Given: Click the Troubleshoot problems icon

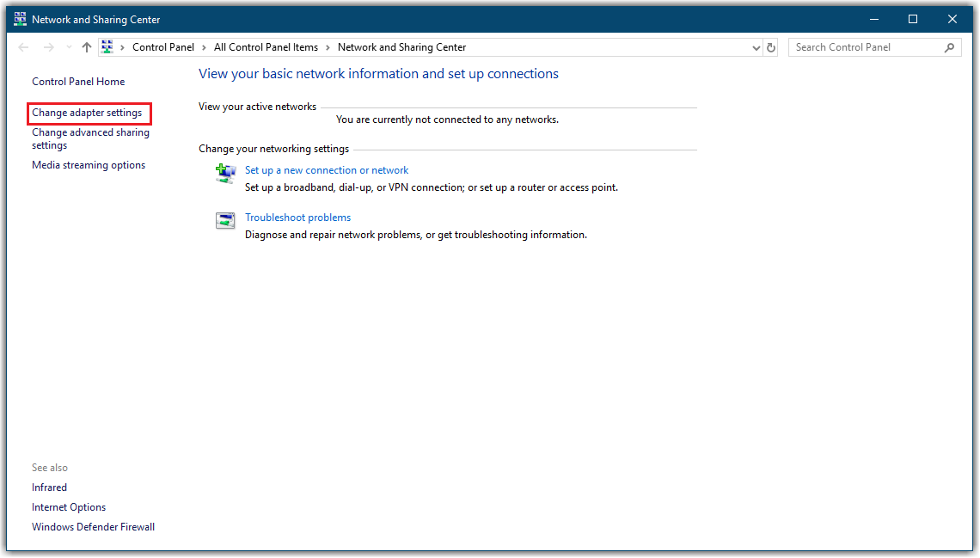Looking at the screenshot, I should [225, 221].
